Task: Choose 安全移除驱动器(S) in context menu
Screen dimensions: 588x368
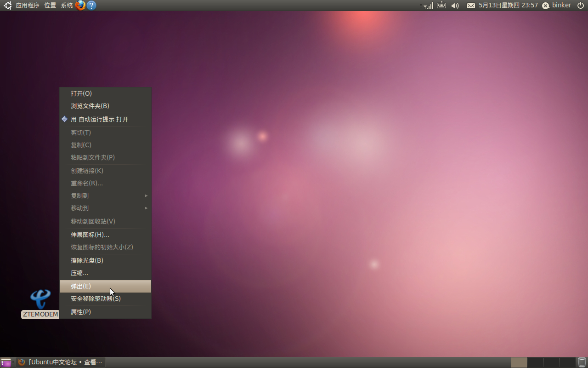Action: coord(105,299)
